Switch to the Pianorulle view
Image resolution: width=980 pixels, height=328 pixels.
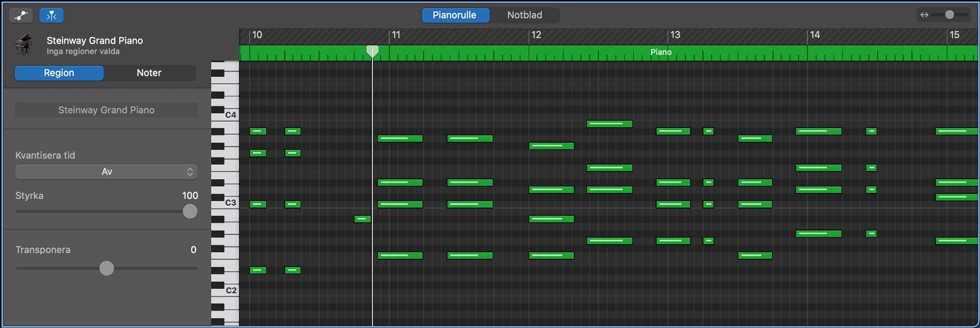(455, 15)
